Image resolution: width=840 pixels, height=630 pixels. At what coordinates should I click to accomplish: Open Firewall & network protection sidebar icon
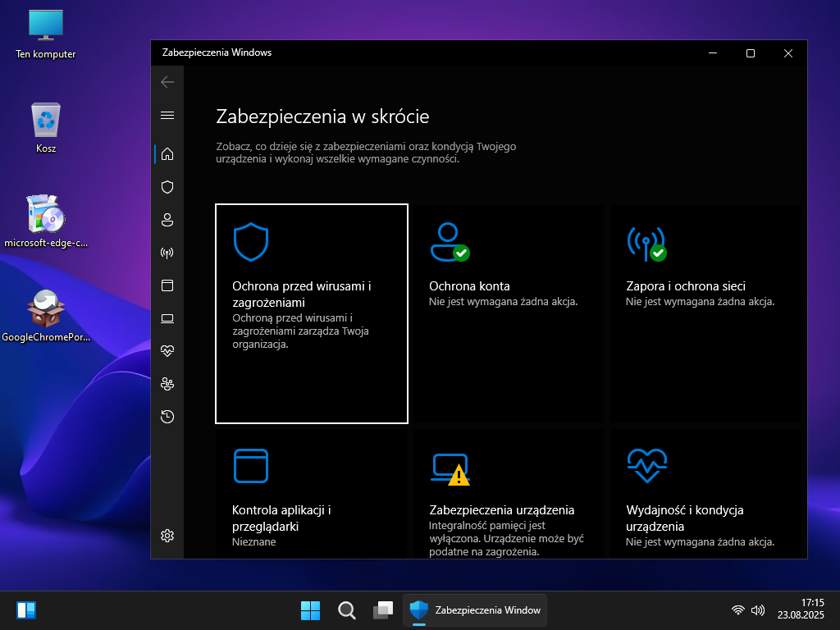tap(167, 253)
